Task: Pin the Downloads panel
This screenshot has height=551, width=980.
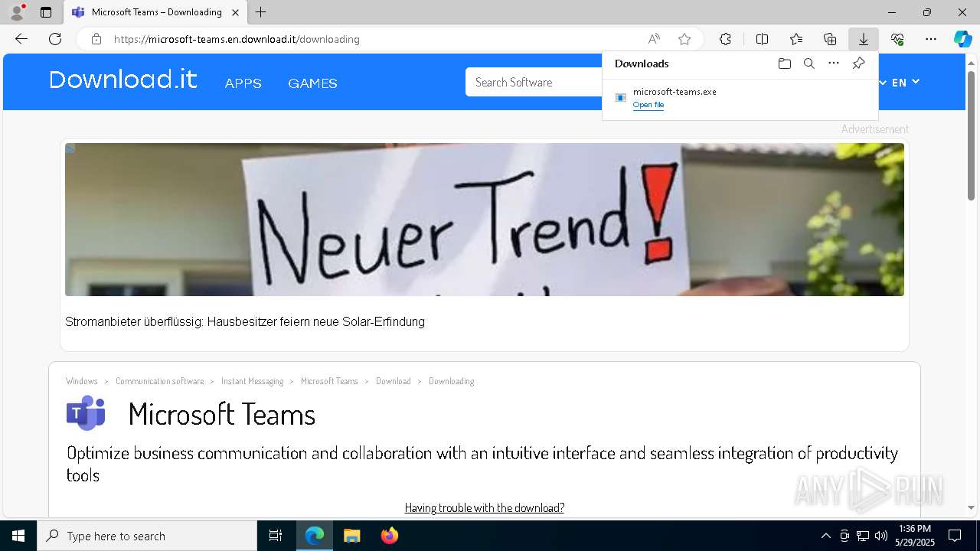Action: [858, 64]
